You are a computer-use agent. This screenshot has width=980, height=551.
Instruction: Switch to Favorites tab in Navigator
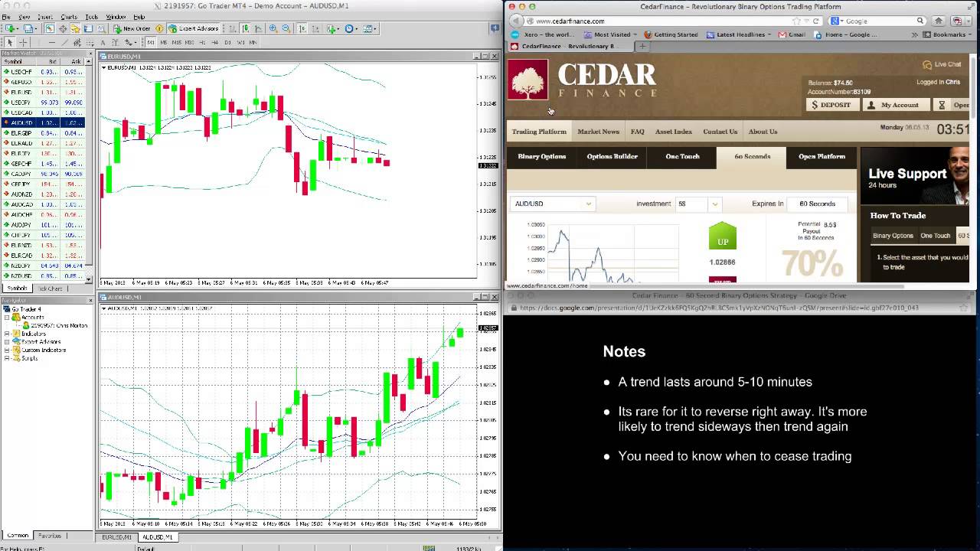tap(50, 536)
